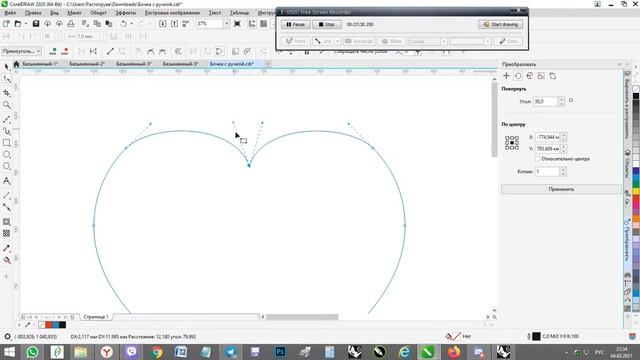This screenshot has height=360, width=640.
Task: Click the 'Применить' apply button
Action: [x=561, y=189]
